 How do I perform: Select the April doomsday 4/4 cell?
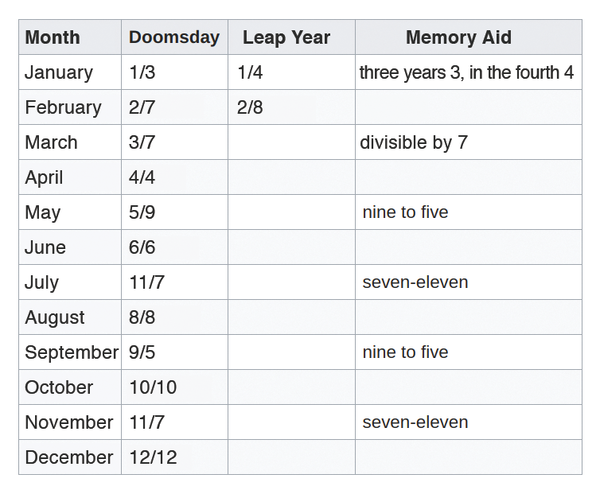click(x=142, y=178)
